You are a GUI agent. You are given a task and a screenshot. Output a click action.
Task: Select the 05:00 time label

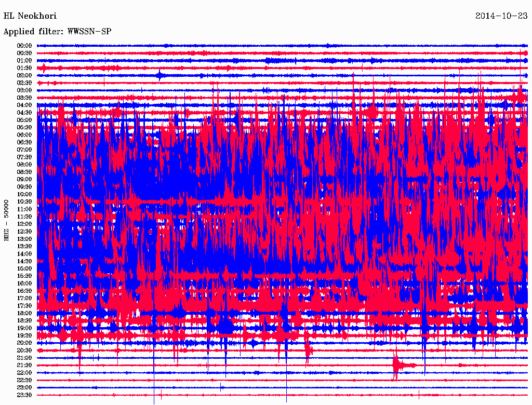point(24,120)
